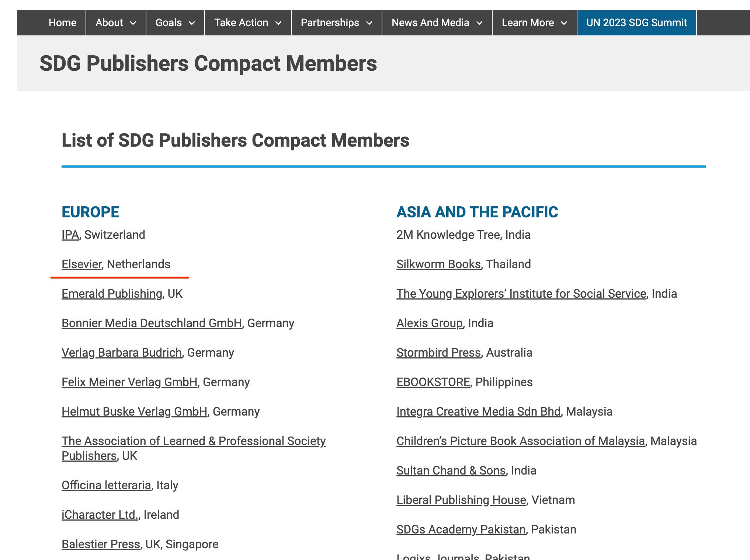Visit the Alexis Group link
750x560 pixels.
click(x=429, y=323)
